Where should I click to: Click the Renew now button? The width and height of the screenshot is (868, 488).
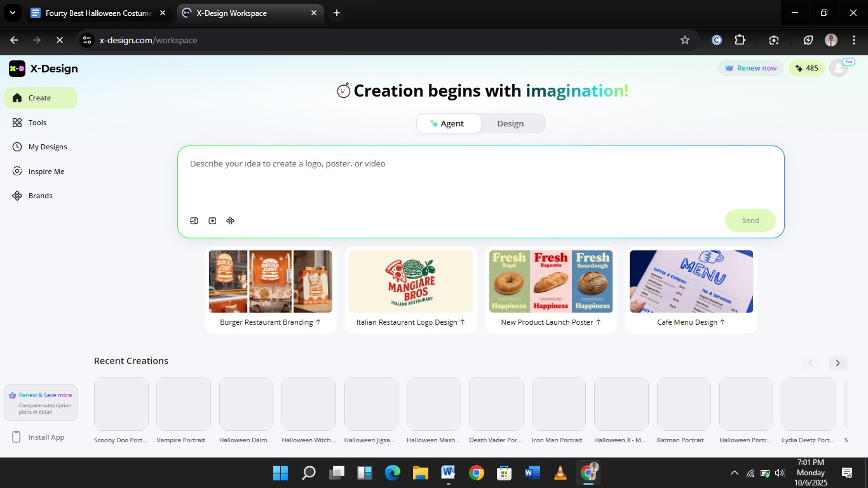coord(750,68)
